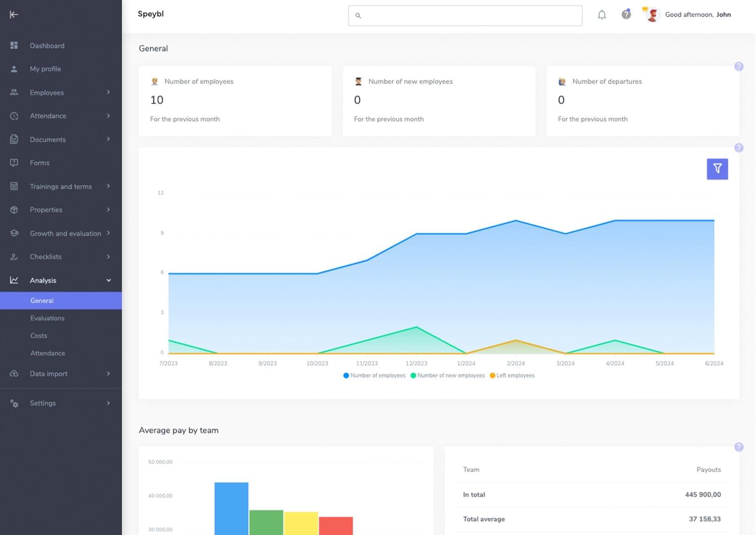756x535 pixels.
Task: Click the Trainings and terms icon
Action: pos(14,186)
